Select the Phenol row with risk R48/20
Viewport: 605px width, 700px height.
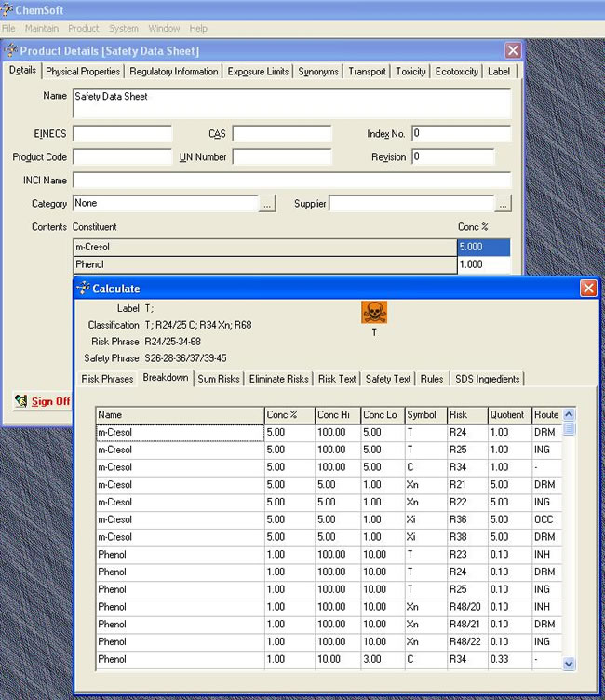pos(329,607)
